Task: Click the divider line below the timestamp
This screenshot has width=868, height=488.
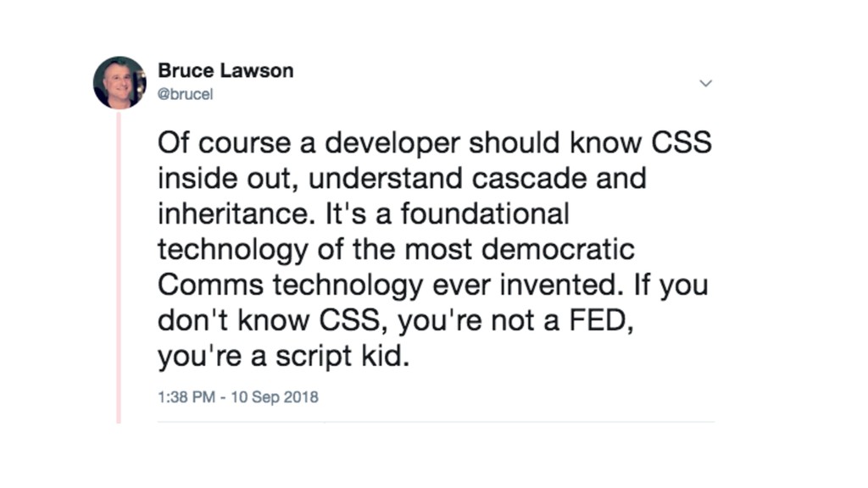Action: pos(437,422)
